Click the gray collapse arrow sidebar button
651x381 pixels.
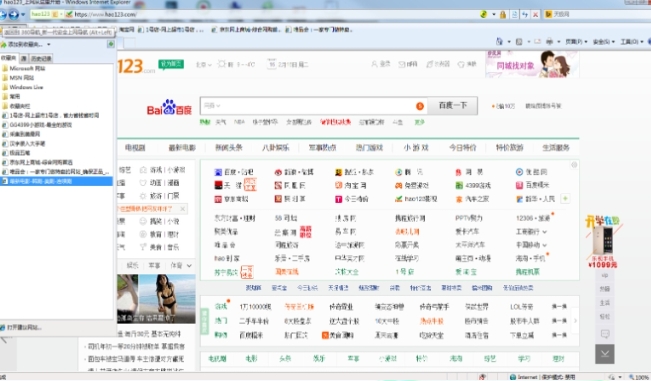pyautogui.click(x=605, y=354)
